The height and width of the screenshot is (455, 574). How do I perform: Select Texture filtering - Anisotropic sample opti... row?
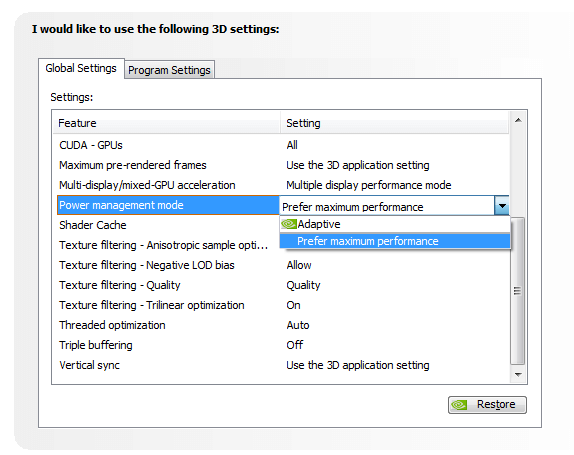click(168, 245)
